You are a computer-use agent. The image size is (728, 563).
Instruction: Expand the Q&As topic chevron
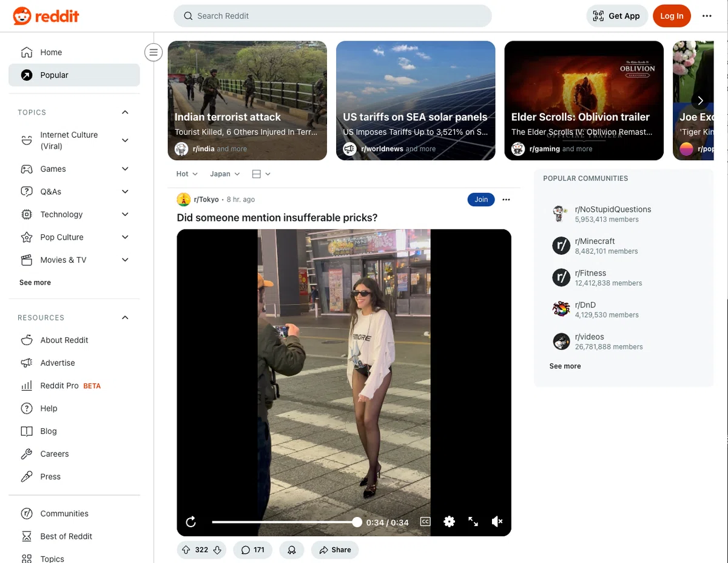125,192
